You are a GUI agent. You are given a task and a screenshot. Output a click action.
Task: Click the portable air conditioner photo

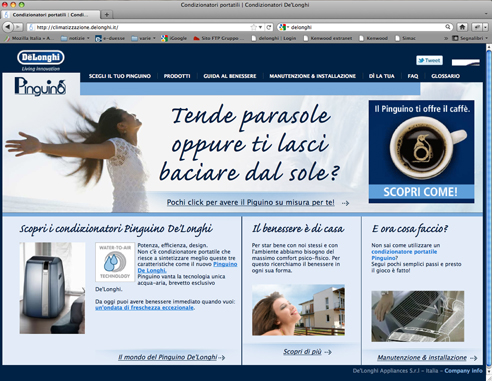52,288
